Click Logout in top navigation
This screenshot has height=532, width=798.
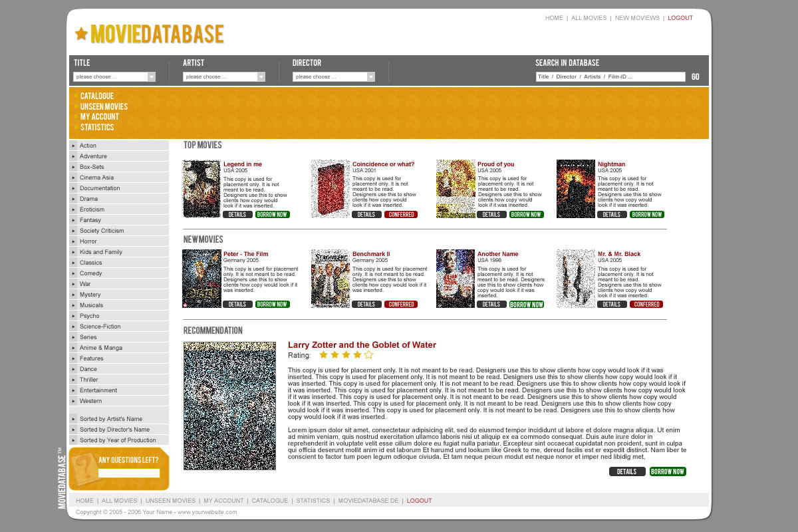coord(680,18)
